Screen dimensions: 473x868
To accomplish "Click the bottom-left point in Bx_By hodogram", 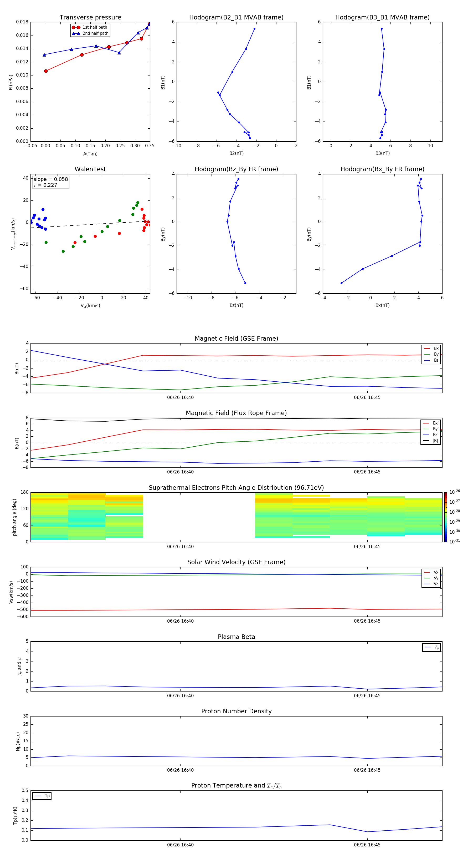I will [341, 283].
